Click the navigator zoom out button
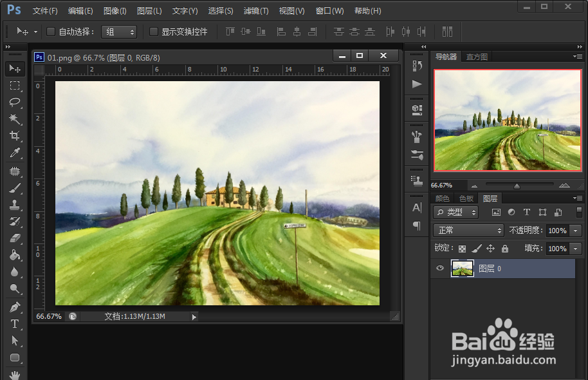588x380 pixels. (x=474, y=185)
